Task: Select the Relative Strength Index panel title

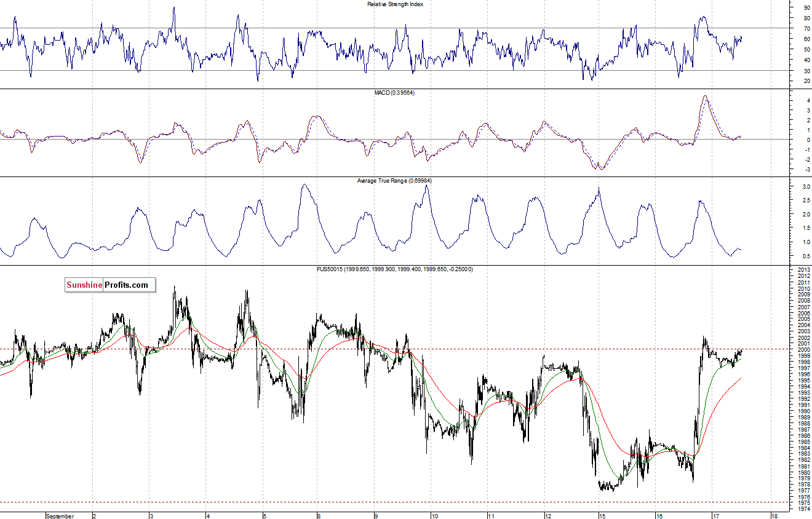Action: (x=395, y=4)
